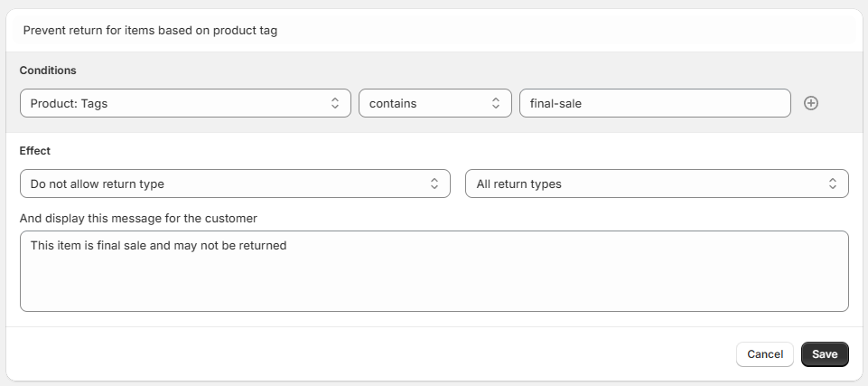Click blank area below the customer message text

click(x=434, y=285)
